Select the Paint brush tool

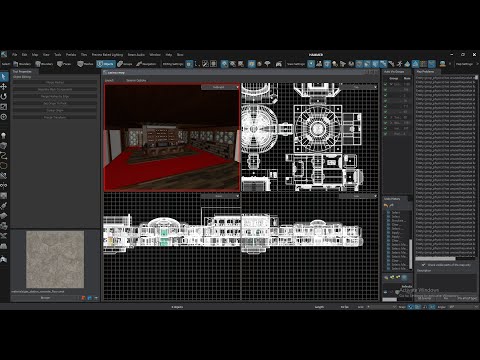[x=4, y=206]
